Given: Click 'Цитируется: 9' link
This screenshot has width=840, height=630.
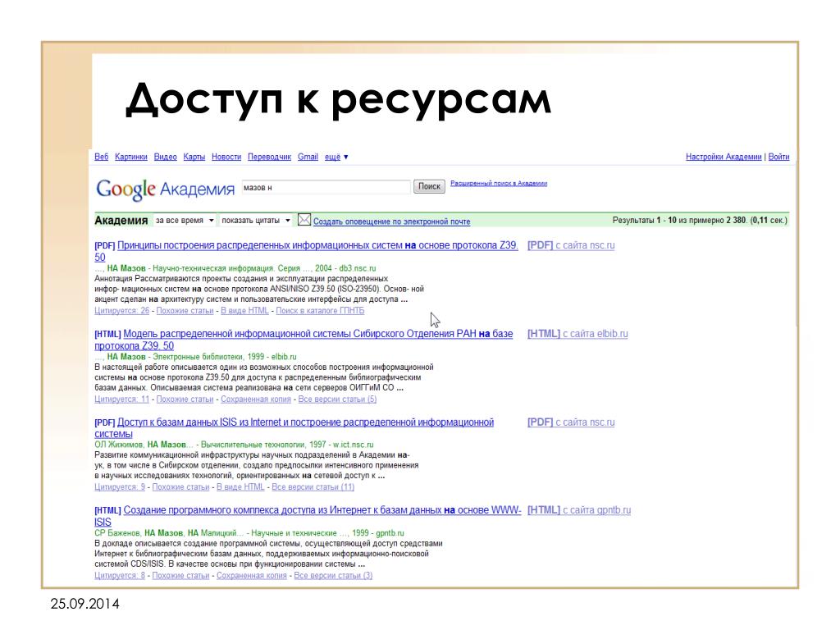Looking at the screenshot, I should pyautogui.click(x=120, y=487).
